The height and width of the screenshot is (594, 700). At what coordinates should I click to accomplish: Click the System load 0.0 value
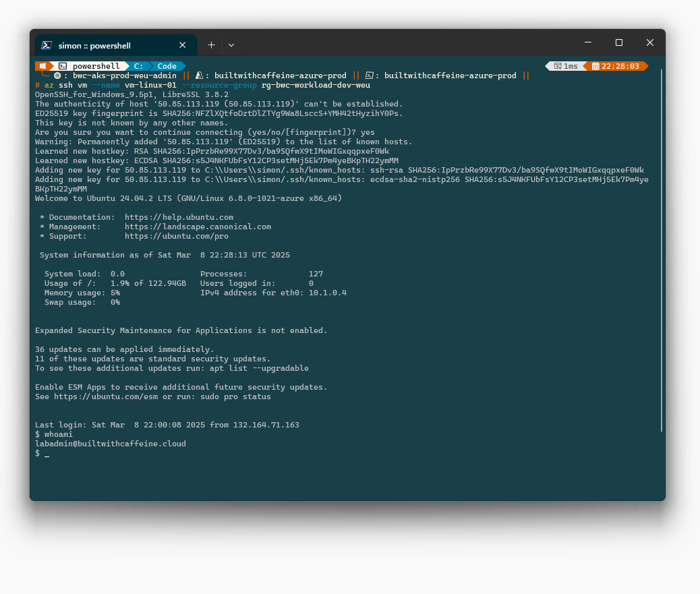pyautogui.click(x=117, y=274)
